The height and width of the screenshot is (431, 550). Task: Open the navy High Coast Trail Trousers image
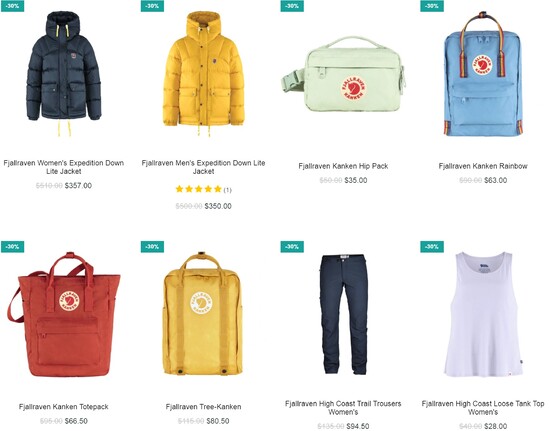343,315
